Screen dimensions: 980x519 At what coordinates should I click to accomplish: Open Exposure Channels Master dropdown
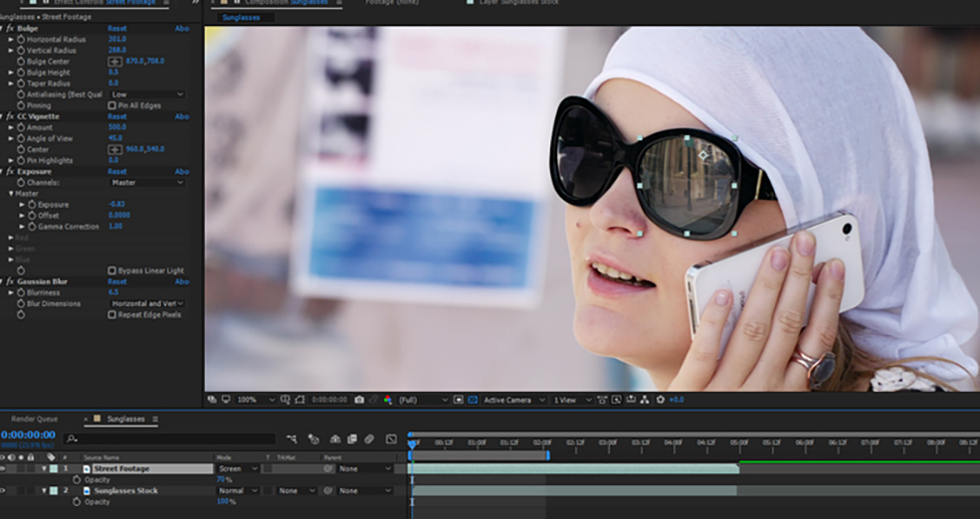pyautogui.click(x=147, y=182)
